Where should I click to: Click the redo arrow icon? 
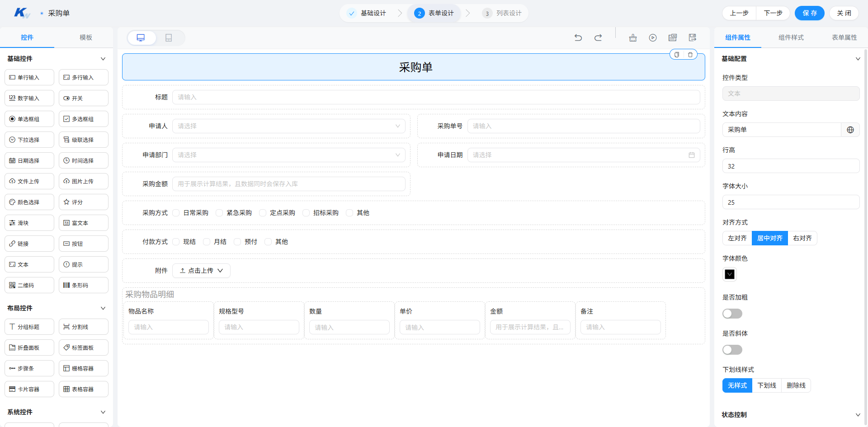pos(598,38)
